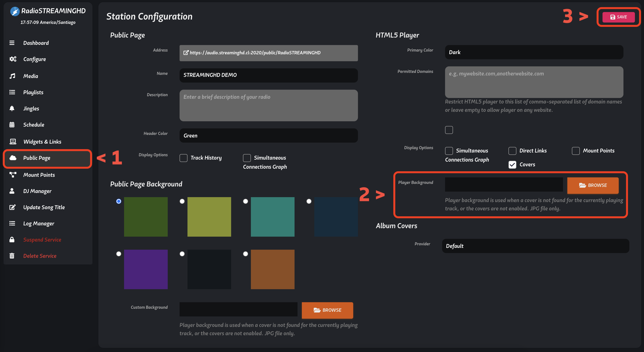Open Mount Points in the sidebar
This screenshot has height=352, width=644.
click(39, 175)
